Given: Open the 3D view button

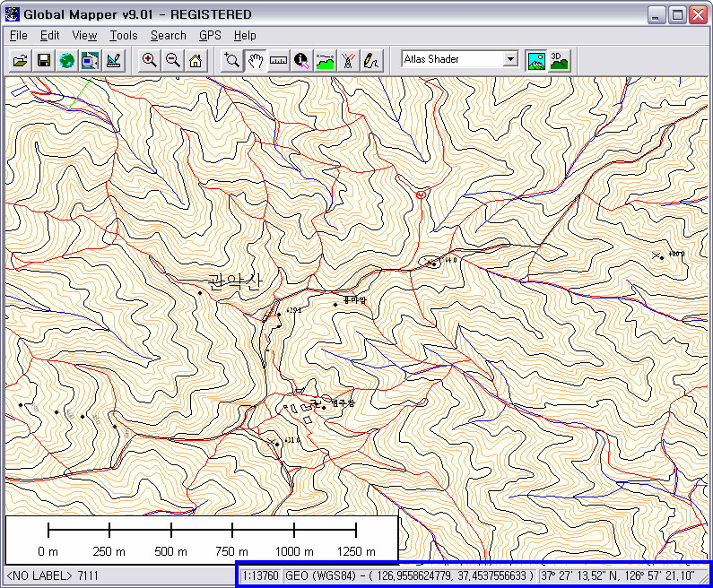Looking at the screenshot, I should pos(560,60).
